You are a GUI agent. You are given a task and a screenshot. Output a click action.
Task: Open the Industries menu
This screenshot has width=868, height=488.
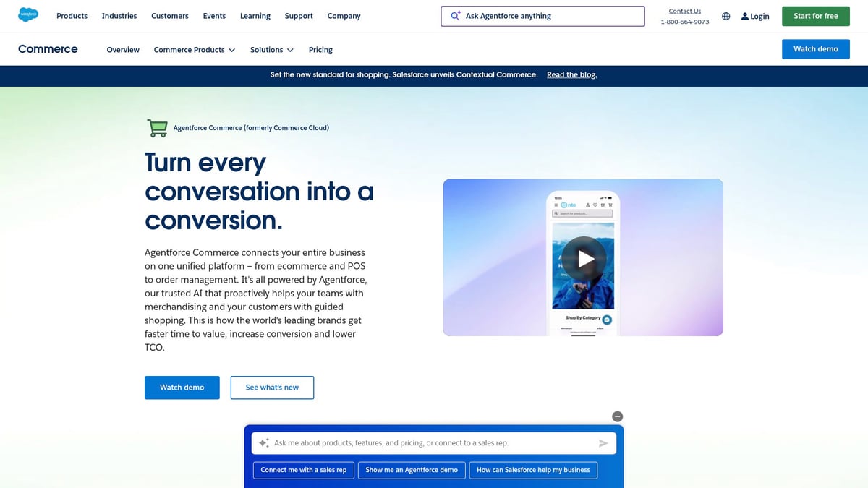click(x=119, y=16)
